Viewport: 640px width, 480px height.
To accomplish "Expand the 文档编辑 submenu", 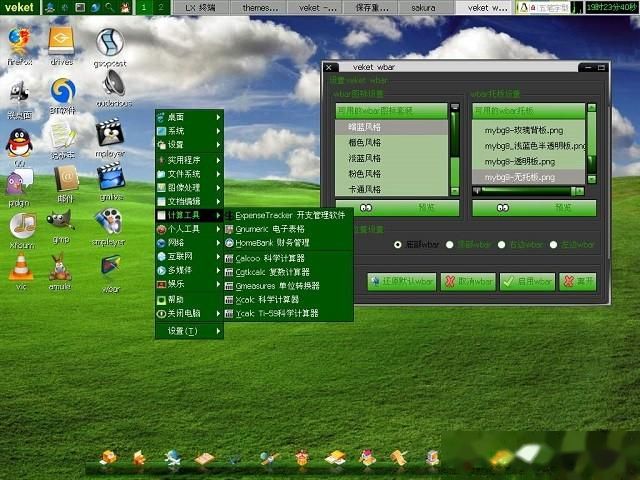I will point(189,201).
